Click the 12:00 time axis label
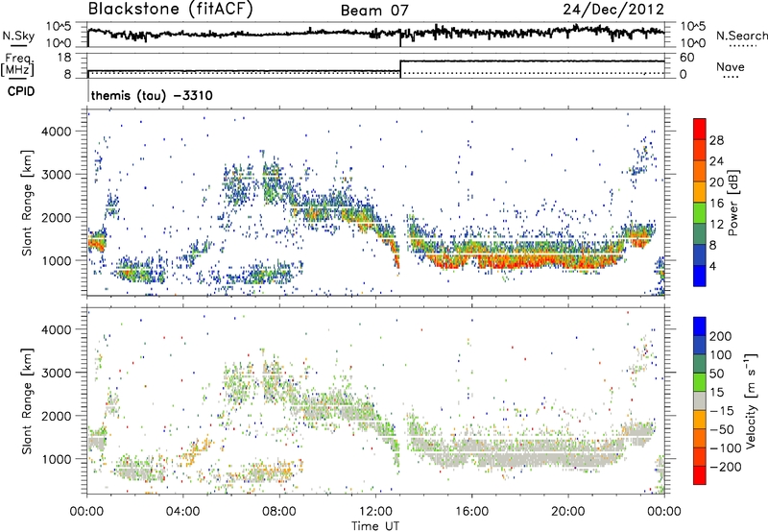 pos(375,512)
